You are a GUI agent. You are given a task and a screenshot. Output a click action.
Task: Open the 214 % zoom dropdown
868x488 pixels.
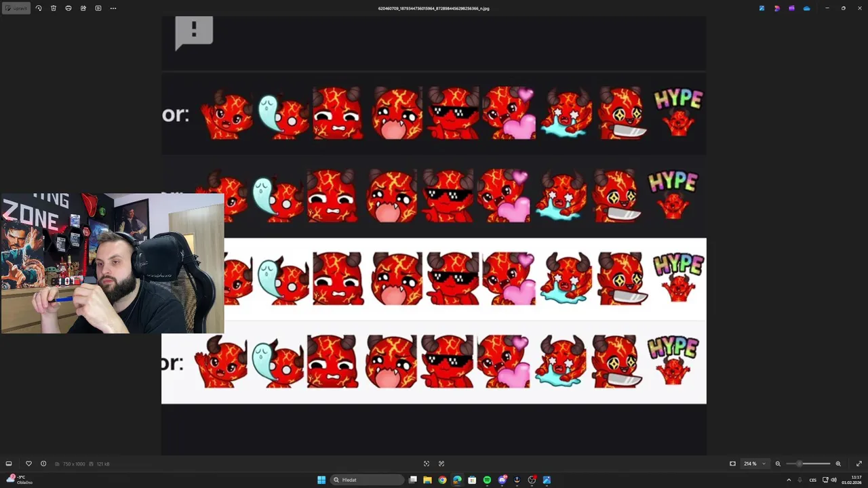(x=755, y=464)
